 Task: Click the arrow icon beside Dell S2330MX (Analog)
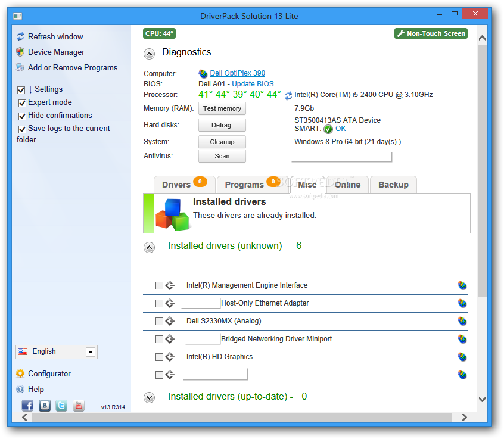[x=170, y=321]
